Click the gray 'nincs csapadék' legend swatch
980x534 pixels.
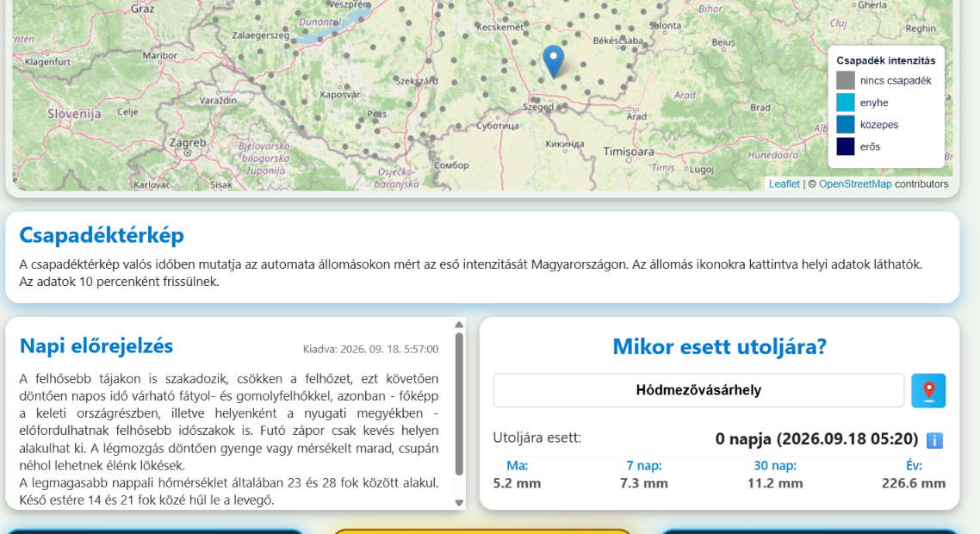pos(845,80)
